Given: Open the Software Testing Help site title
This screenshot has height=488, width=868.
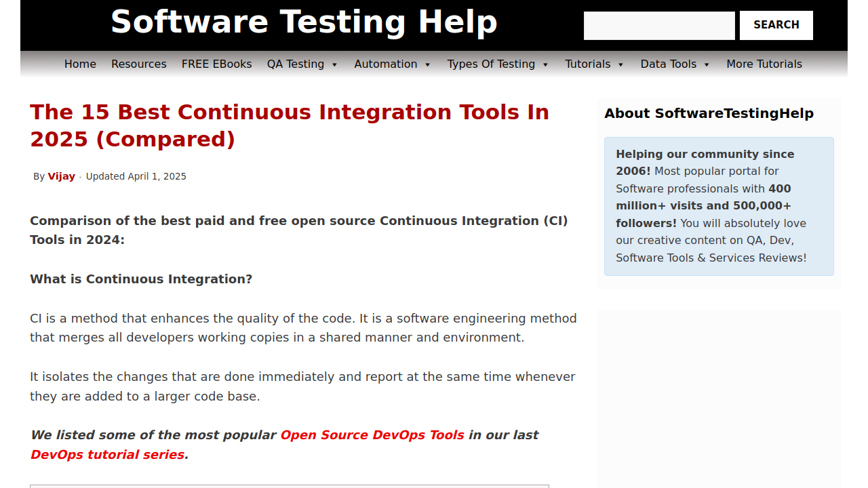Looking at the screenshot, I should point(304,22).
